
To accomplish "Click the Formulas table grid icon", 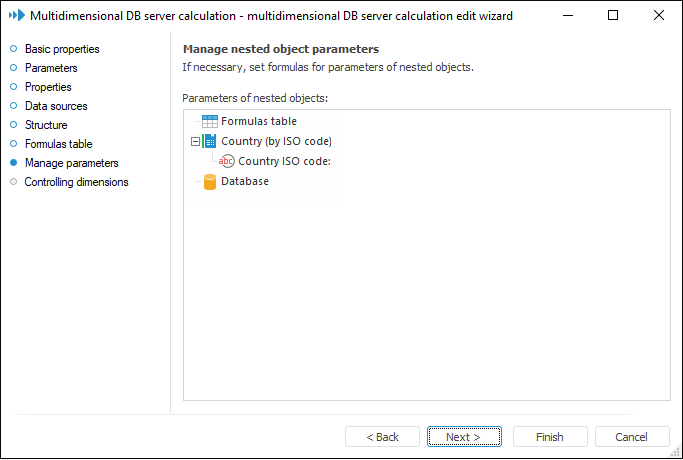I will click(x=210, y=121).
